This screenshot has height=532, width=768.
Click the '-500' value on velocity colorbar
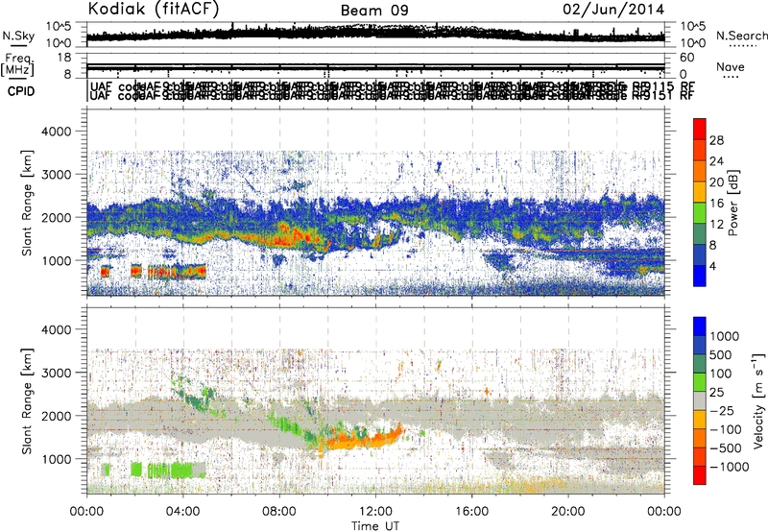tap(726, 447)
